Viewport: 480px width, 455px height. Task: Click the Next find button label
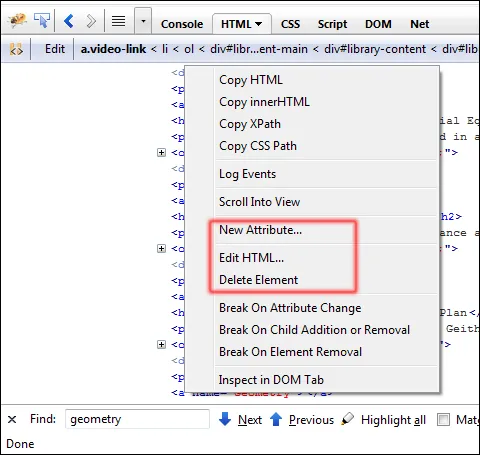[x=250, y=420]
